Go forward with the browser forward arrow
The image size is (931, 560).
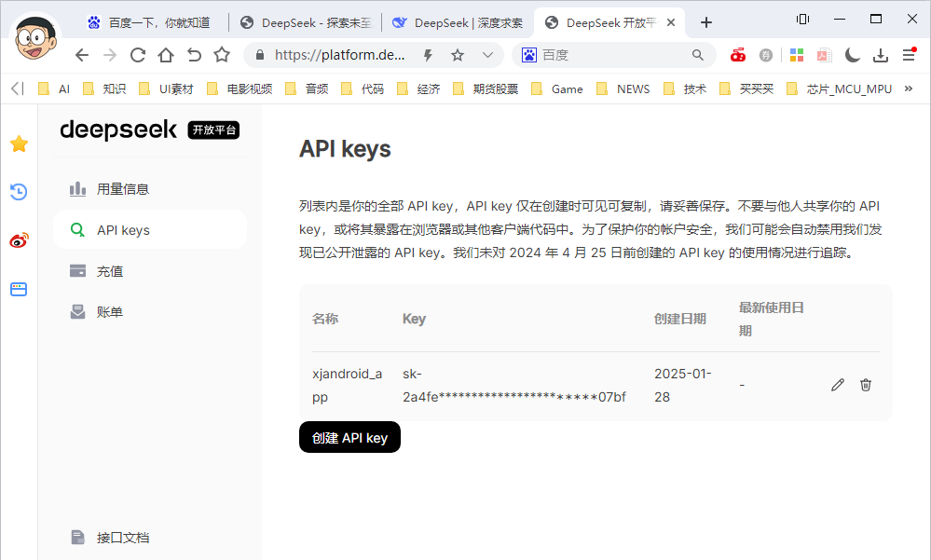[x=110, y=55]
